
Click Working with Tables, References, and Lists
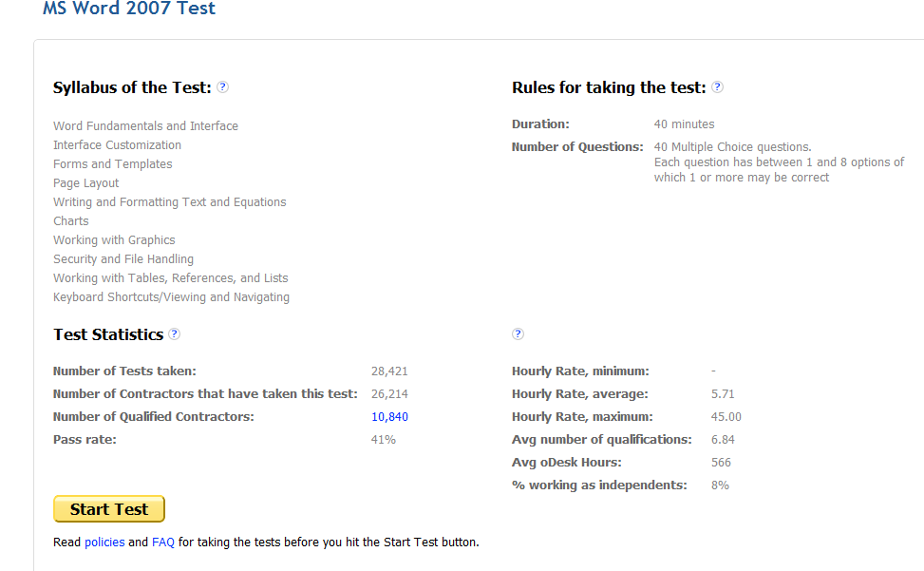[x=171, y=277]
